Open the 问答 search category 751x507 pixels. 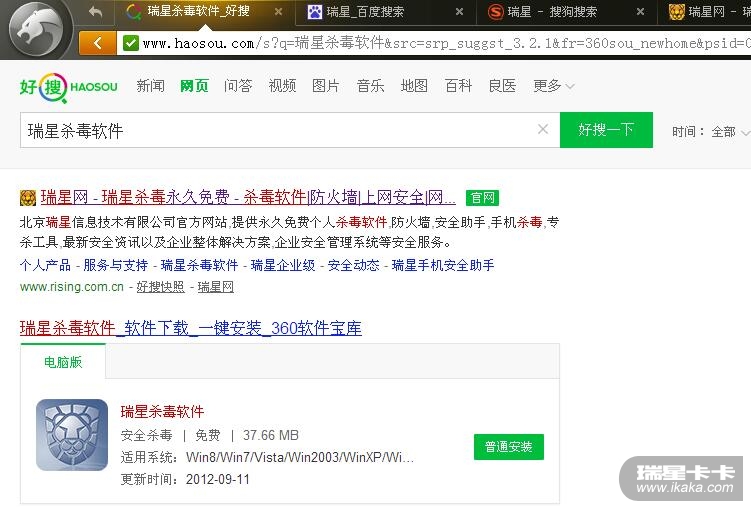pyautogui.click(x=238, y=86)
